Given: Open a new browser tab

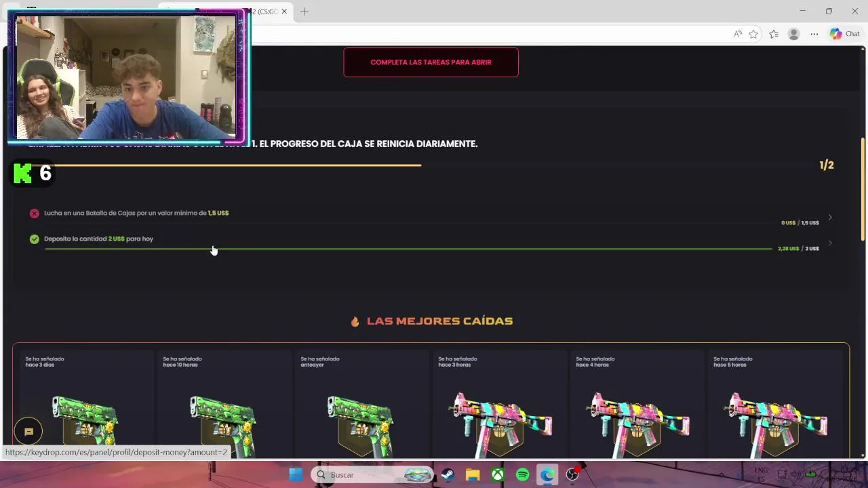Looking at the screenshot, I should tap(304, 12).
